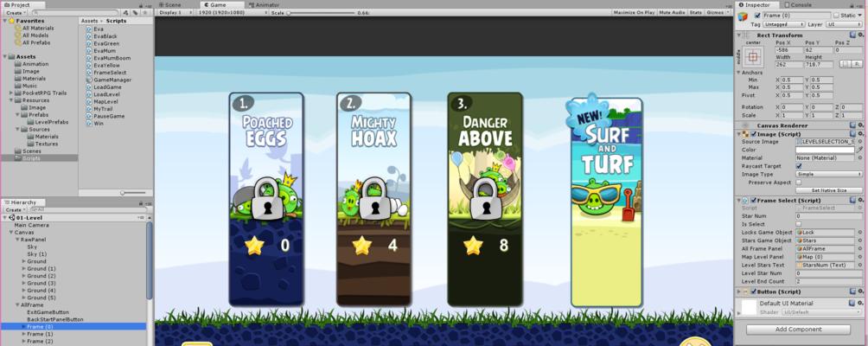Click the Music folder icon
The image size is (868, 346).
17,86
